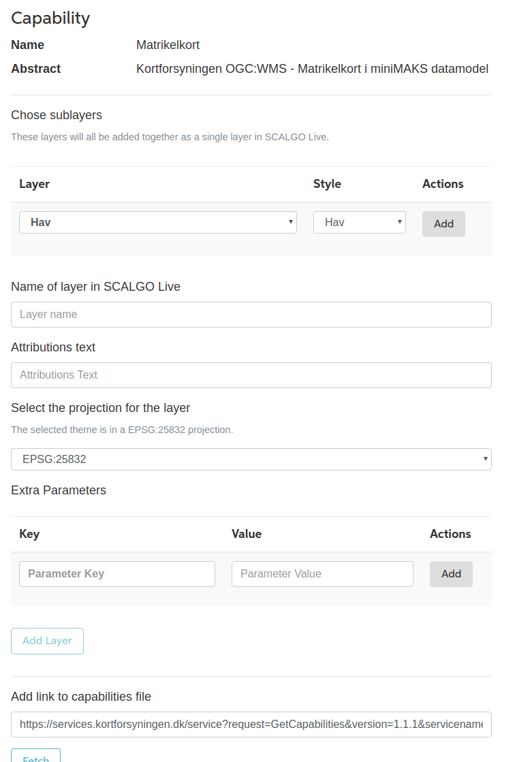Click the Layer column header
532x762 pixels.
[x=34, y=184]
